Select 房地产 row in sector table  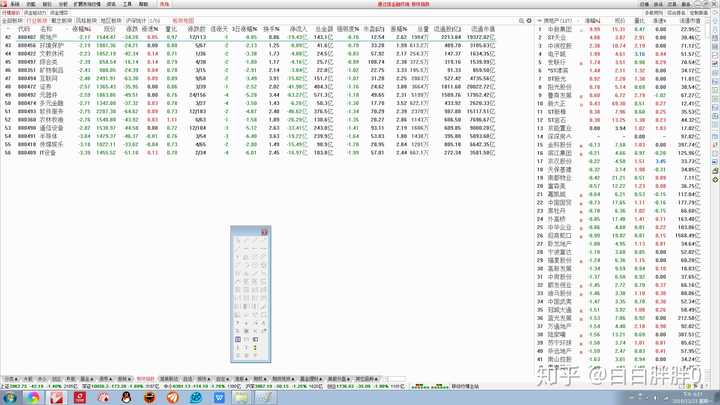[248, 37]
